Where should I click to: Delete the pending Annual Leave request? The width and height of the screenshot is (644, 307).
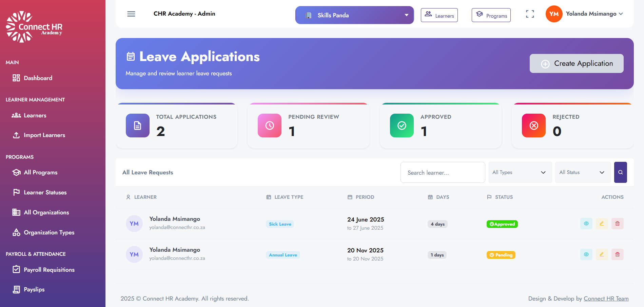617,254
